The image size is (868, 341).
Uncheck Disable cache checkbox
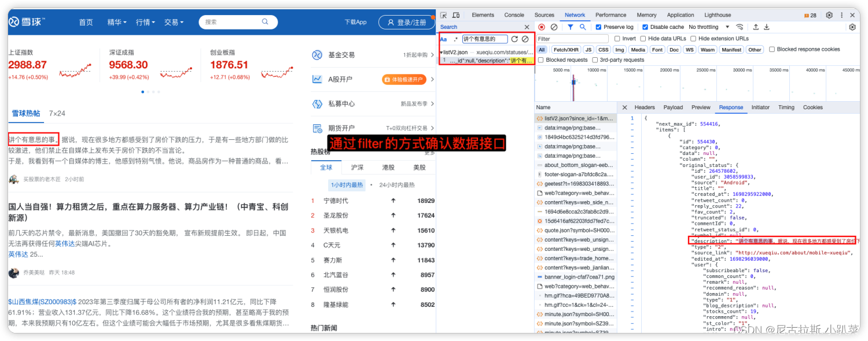[x=645, y=27]
